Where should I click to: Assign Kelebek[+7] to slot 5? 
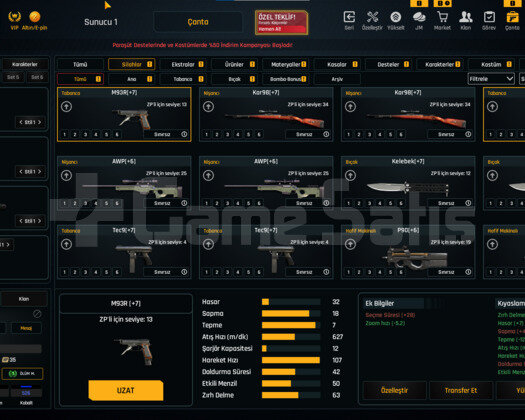point(390,203)
